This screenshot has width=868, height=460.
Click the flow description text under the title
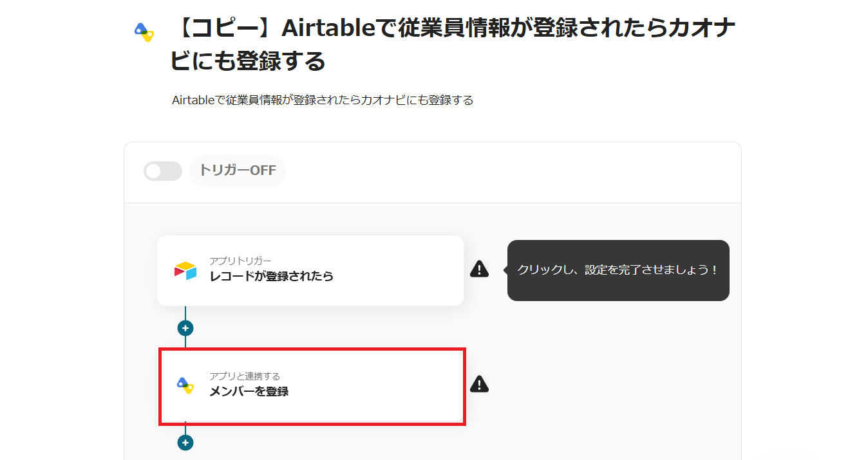[x=323, y=100]
